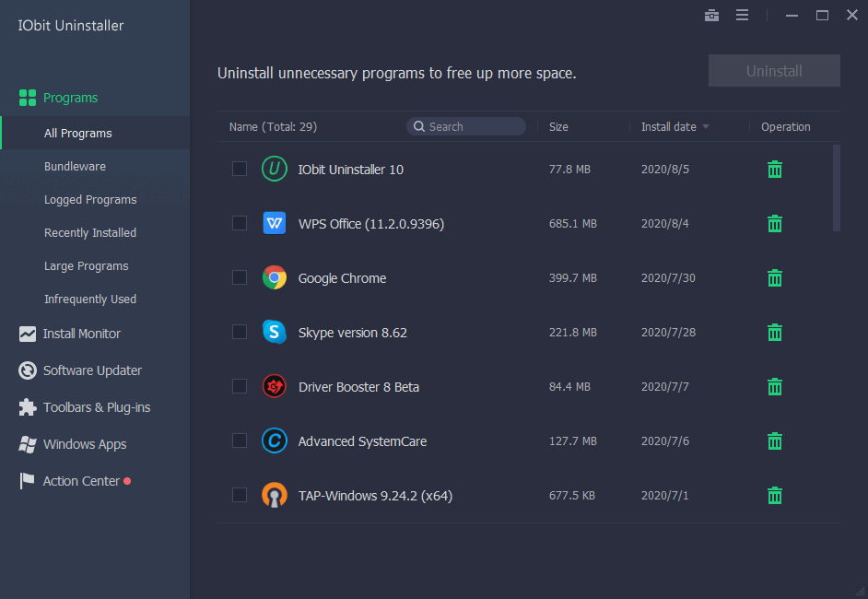Check the box for IObit Uninstaller 10
868x599 pixels.
240,169
